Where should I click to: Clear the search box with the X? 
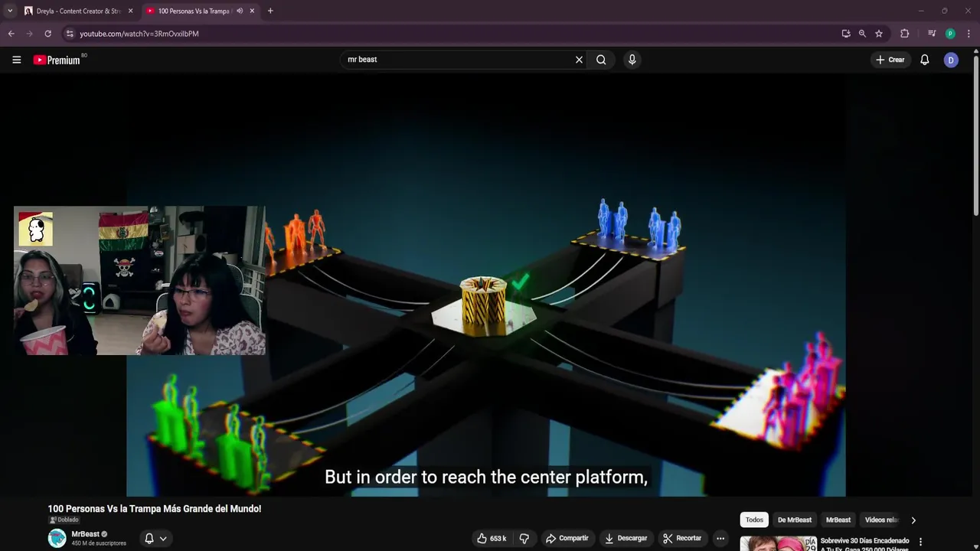coord(579,60)
